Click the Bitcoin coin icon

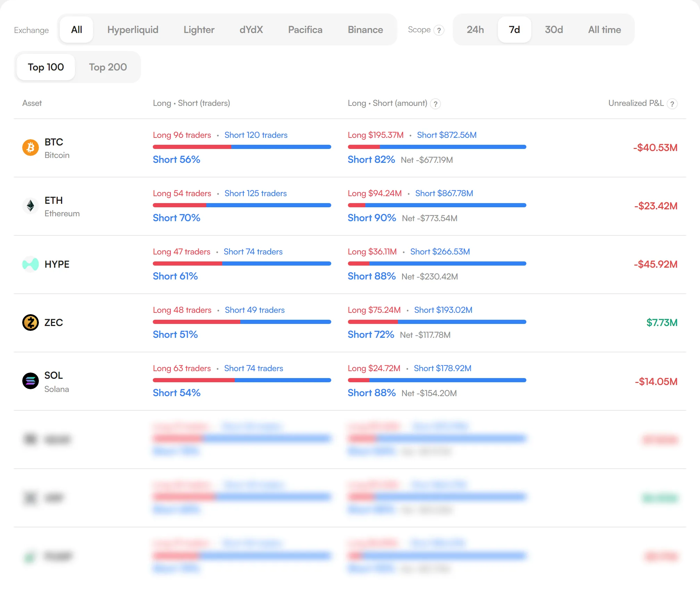[x=31, y=148]
